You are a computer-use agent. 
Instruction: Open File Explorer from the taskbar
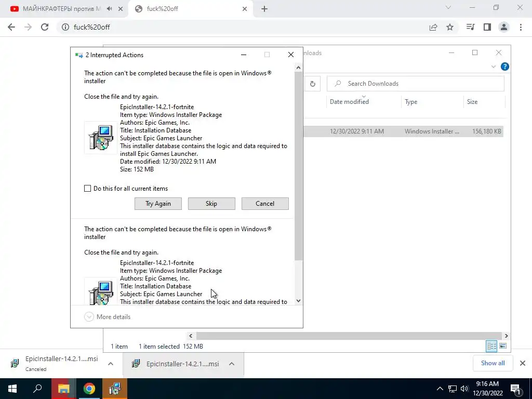pos(63,389)
